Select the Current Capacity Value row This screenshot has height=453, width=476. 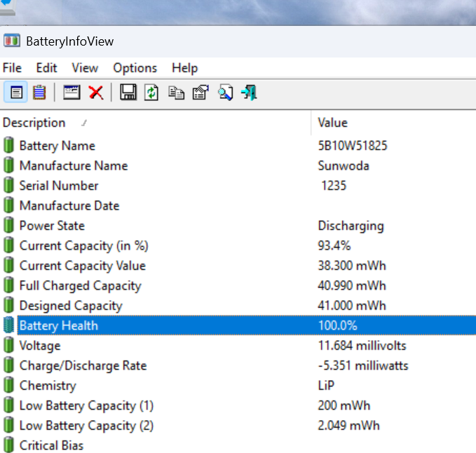238,265
